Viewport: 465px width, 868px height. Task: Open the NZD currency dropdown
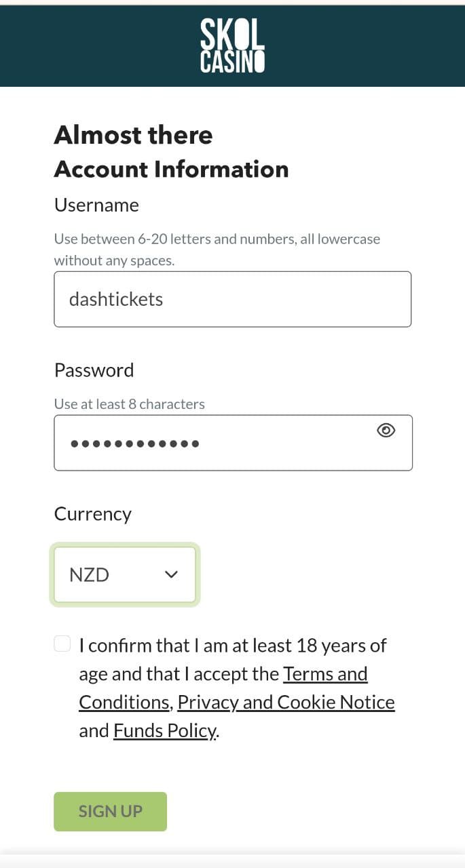coord(124,575)
